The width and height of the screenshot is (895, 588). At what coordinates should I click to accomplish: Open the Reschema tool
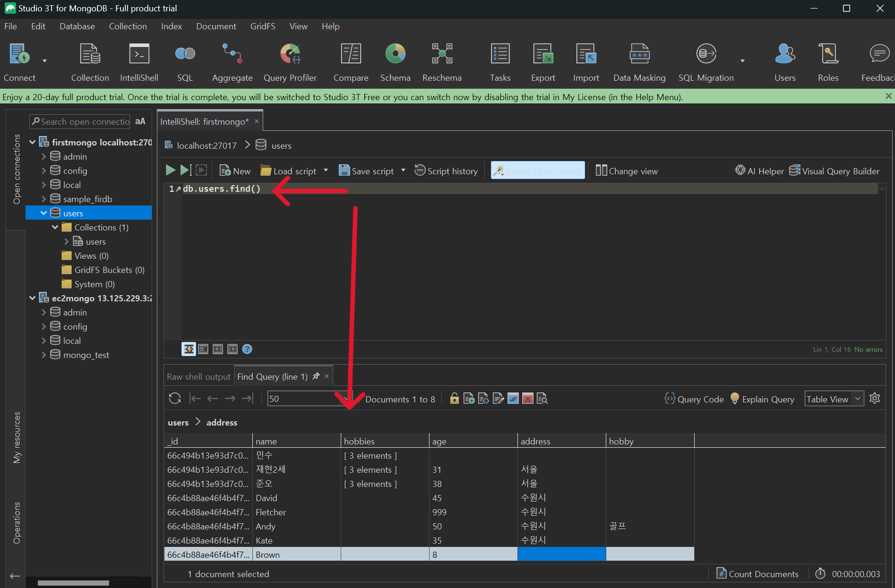click(442, 62)
